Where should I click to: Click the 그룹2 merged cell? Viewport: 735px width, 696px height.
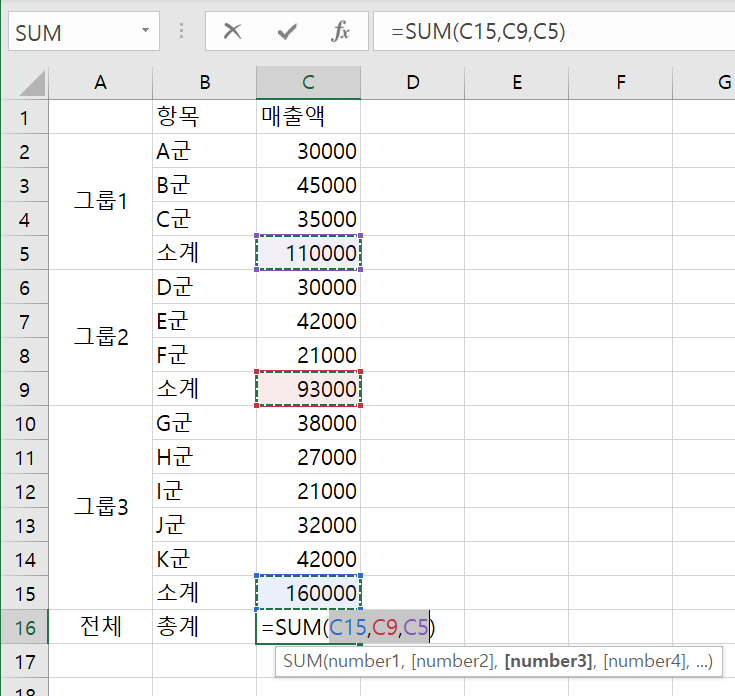100,337
